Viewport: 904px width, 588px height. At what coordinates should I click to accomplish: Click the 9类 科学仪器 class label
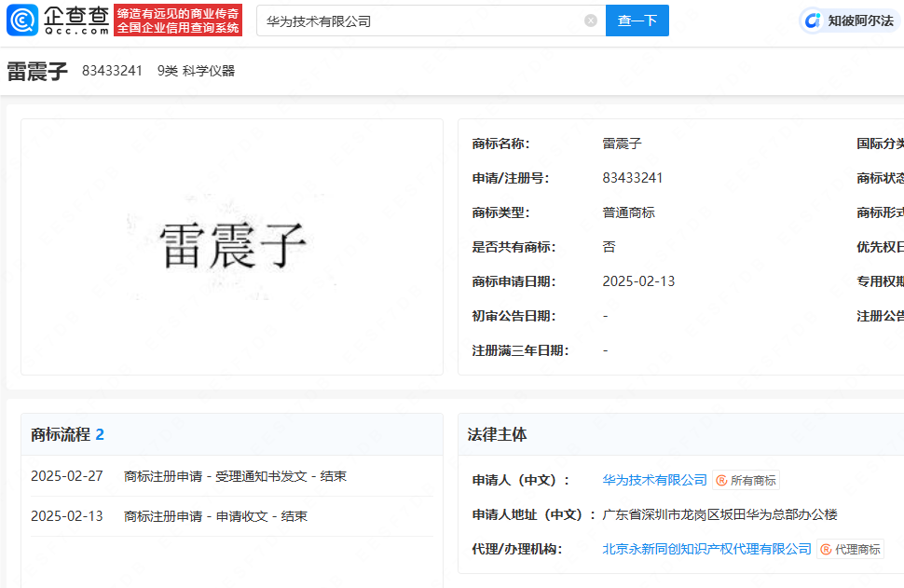(196, 71)
